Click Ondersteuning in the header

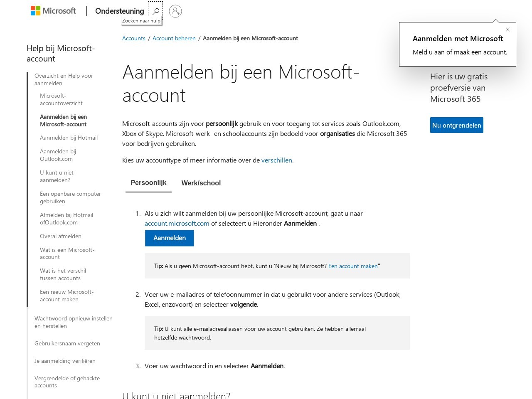pos(120,11)
